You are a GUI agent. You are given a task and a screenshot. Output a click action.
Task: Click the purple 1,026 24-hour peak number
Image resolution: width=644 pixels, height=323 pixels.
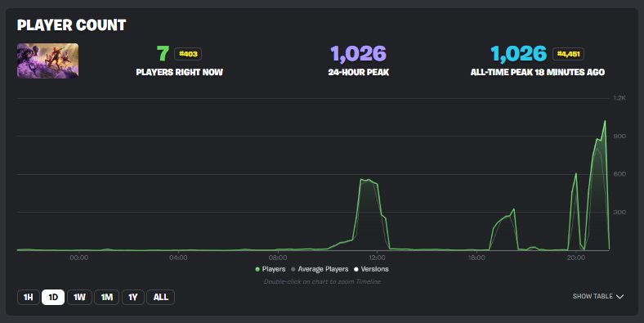[x=359, y=54]
